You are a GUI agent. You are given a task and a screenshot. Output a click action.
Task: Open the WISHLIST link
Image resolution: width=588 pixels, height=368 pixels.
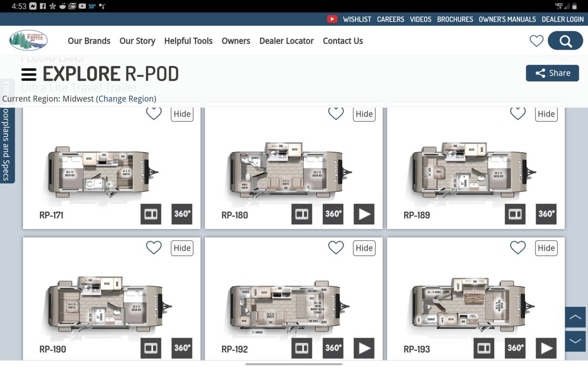(357, 19)
